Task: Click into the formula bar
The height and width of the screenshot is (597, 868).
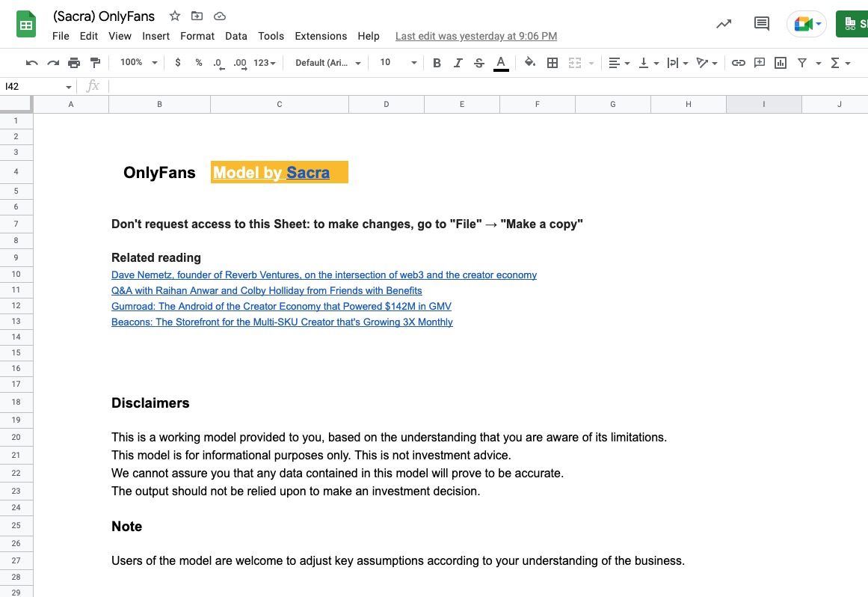Action: [x=487, y=86]
